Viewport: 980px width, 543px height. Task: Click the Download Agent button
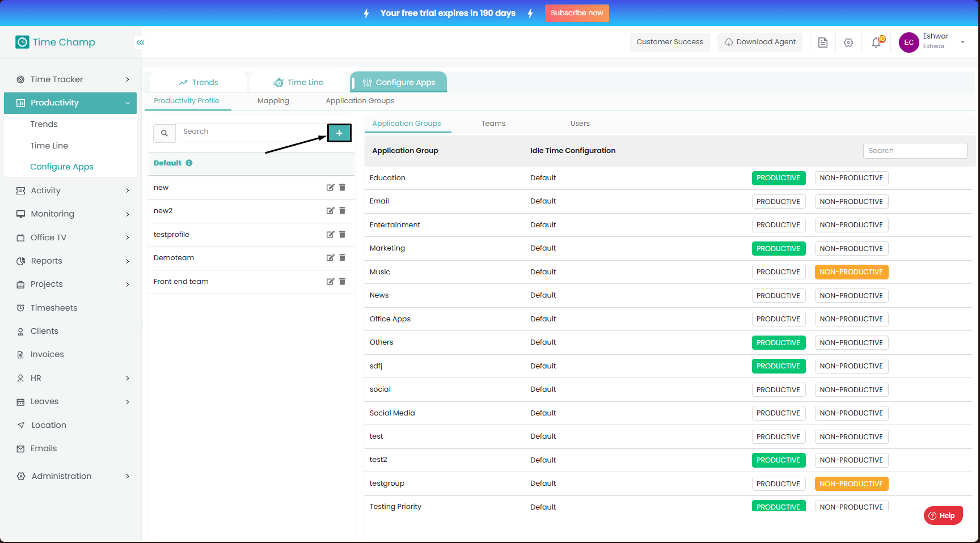[760, 42]
